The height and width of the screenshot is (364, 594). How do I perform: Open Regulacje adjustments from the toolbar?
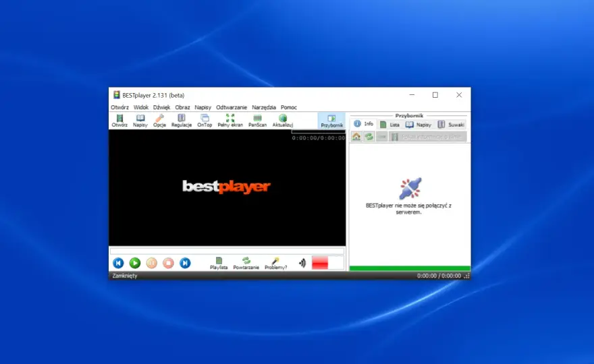(182, 121)
